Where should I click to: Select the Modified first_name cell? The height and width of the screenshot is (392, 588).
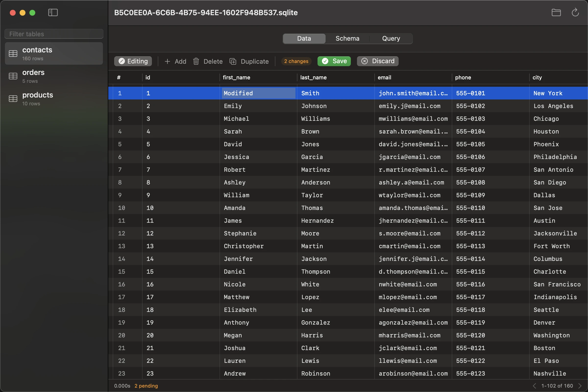[x=258, y=93]
